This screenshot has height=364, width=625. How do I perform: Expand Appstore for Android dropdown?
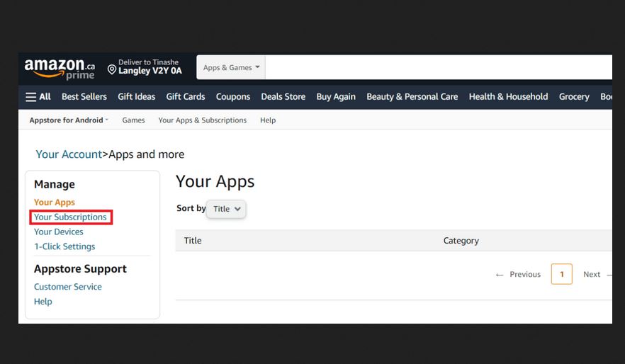69,120
